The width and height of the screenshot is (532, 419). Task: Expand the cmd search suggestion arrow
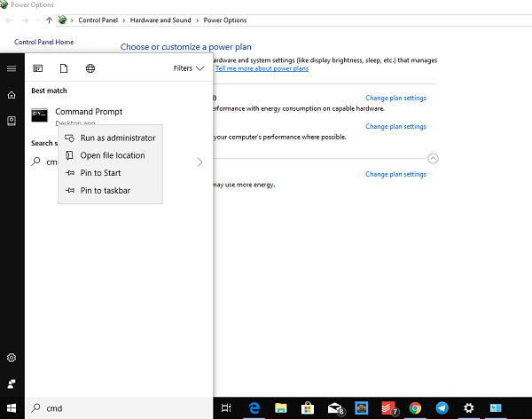point(199,162)
